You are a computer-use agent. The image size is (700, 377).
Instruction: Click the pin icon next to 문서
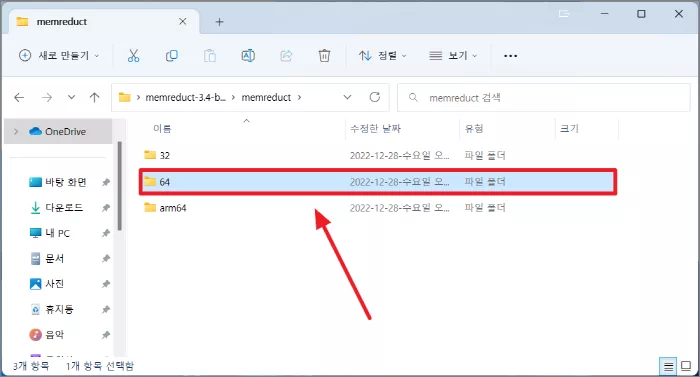click(x=106, y=259)
